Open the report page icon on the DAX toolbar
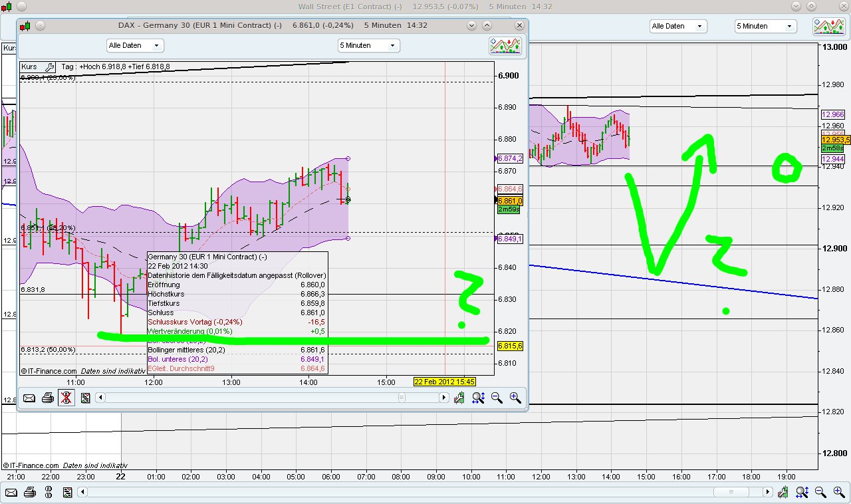The height and width of the screenshot is (504, 851). 85,398
